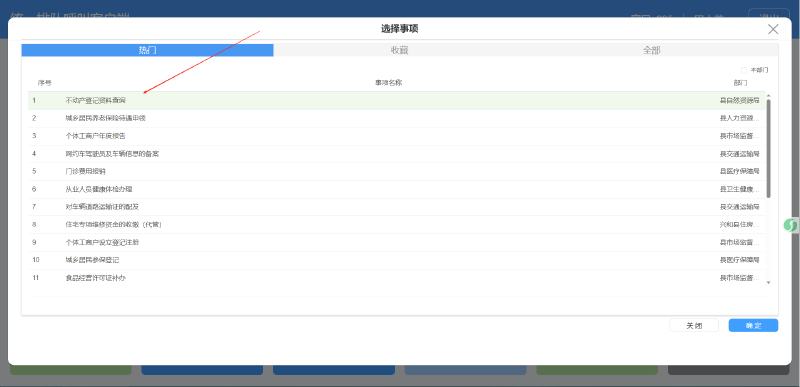Click department 县市场监督… in row 3
This screenshot has width=800, height=387.
(x=740, y=136)
